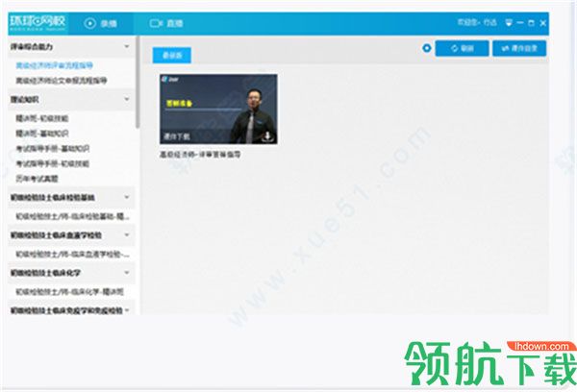Click the 理论知识 section header
The image size is (577, 392).
click(x=71, y=99)
